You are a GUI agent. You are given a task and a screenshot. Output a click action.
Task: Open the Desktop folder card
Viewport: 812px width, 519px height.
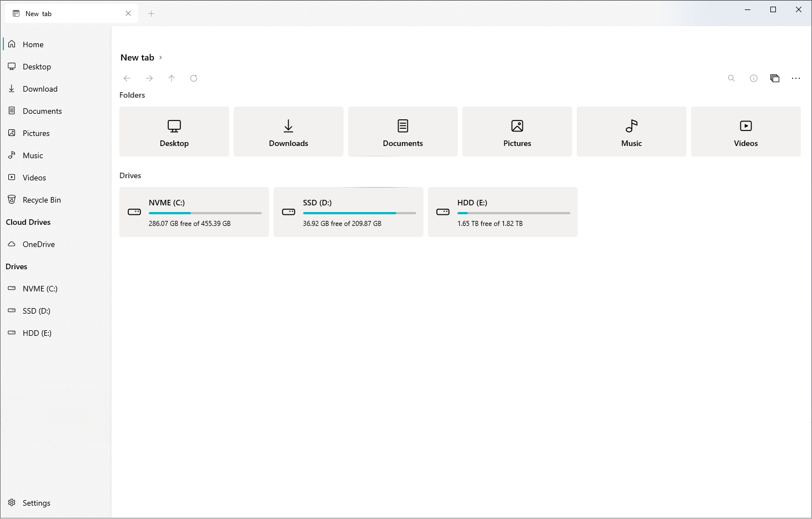174,132
